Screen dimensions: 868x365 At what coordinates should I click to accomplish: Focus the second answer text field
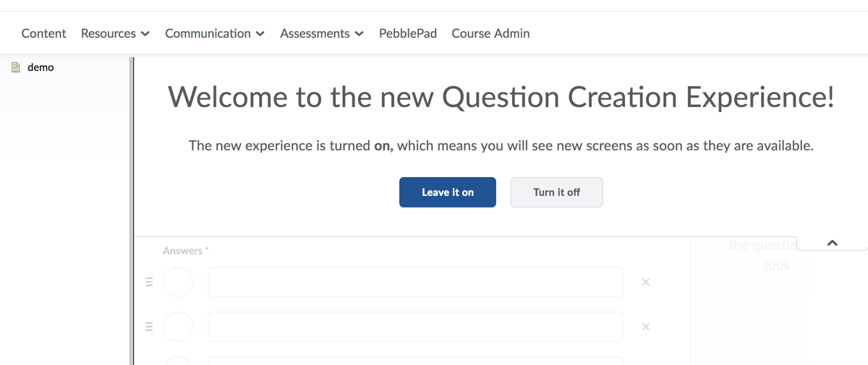tap(415, 327)
